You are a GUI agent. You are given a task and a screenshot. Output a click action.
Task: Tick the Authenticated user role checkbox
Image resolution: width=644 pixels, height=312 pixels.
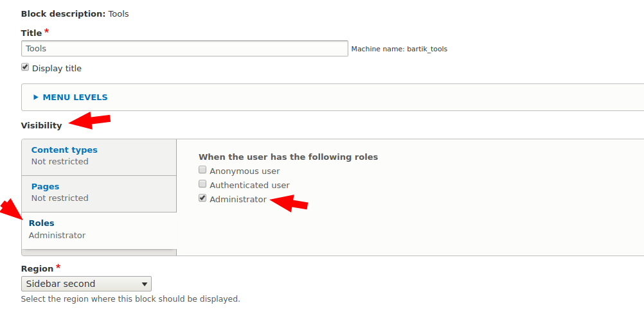tap(202, 184)
